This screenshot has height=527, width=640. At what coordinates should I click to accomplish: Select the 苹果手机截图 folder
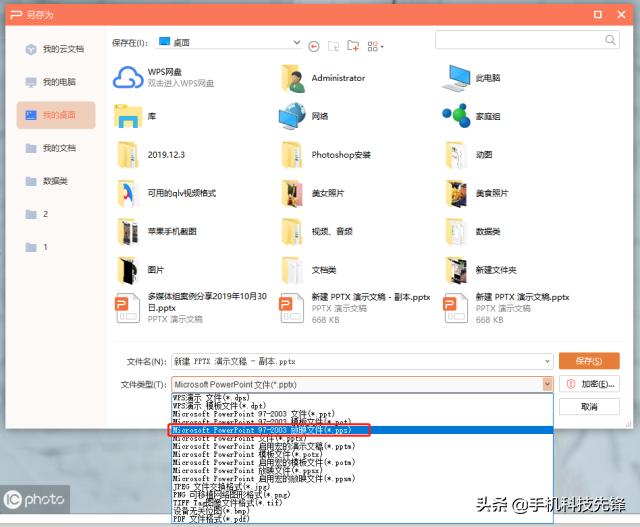click(x=156, y=231)
